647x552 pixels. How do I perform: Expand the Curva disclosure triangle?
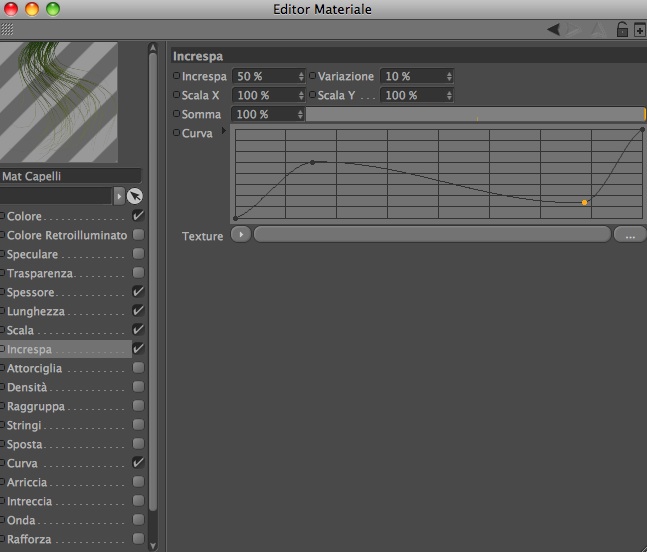pos(224,131)
